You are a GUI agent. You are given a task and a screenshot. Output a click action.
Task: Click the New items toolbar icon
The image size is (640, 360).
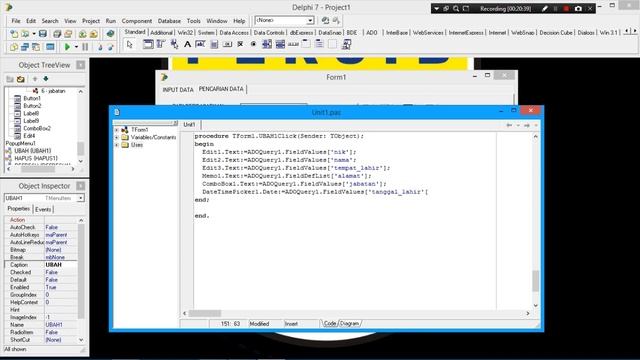[14, 34]
